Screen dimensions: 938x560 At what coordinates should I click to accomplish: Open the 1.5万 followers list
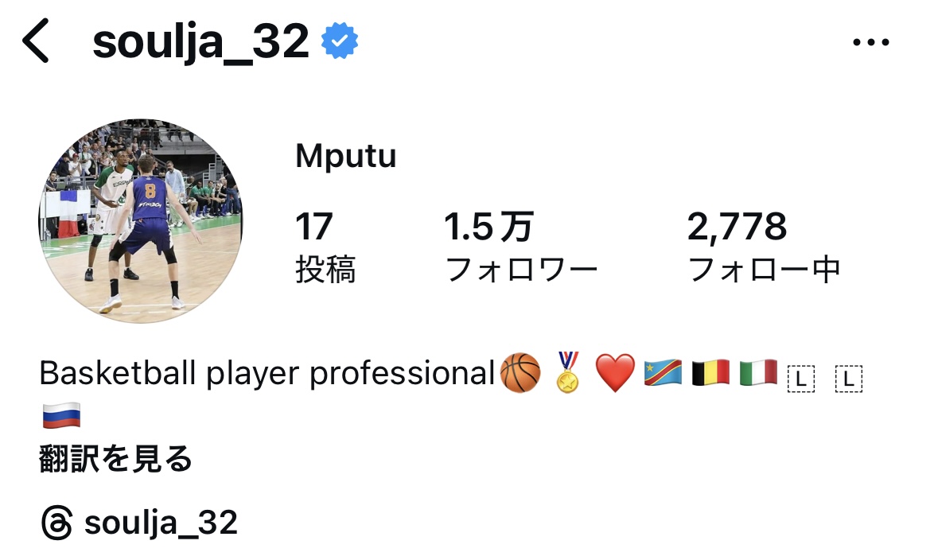pyautogui.click(x=520, y=247)
